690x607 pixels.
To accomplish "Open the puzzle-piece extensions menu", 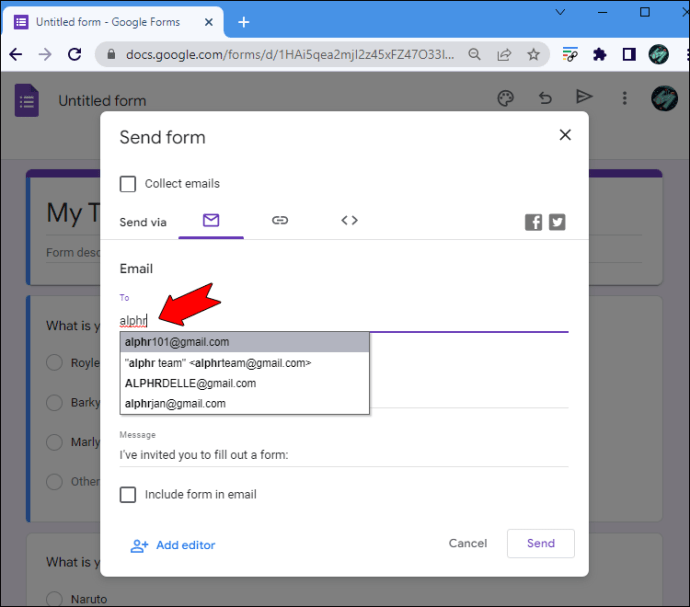I will [x=599, y=55].
